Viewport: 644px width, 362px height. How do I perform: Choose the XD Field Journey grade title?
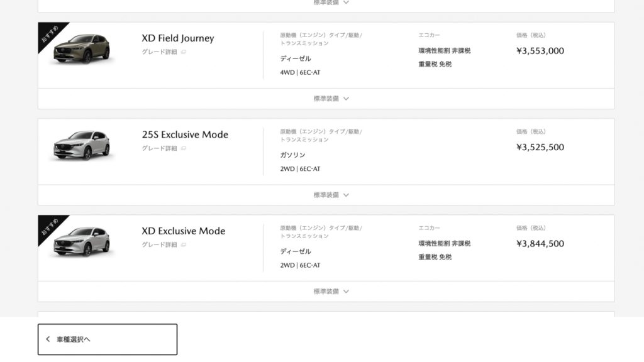click(178, 38)
